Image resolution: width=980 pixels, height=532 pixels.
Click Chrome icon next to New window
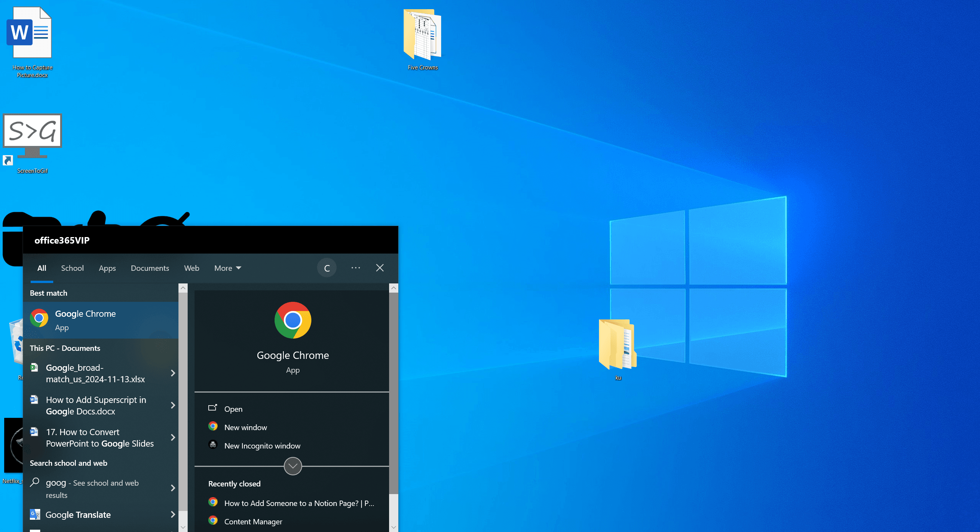[x=213, y=426]
